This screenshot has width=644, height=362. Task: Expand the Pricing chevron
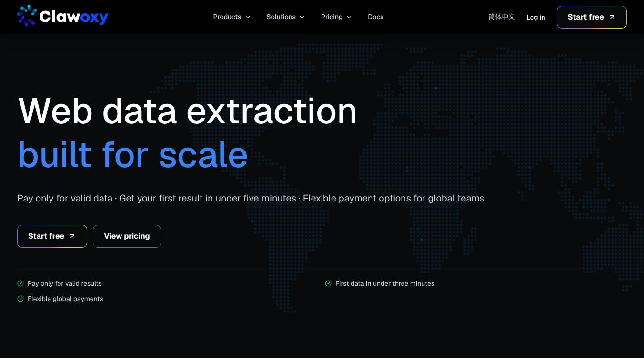(x=349, y=17)
